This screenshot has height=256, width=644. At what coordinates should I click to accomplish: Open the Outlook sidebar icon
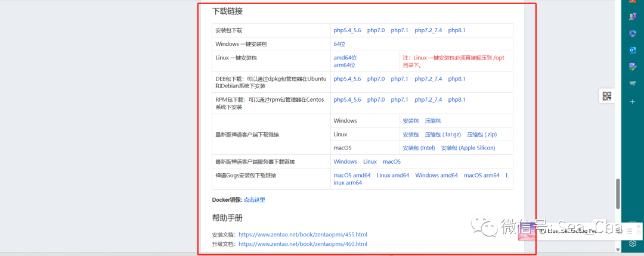633,50
